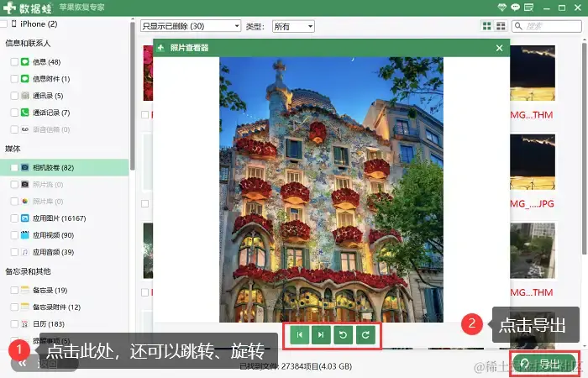The width and height of the screenshot is (588, 378).
Task: Open the 通话记录 (7) category label
Action: (x=51, y=113)
